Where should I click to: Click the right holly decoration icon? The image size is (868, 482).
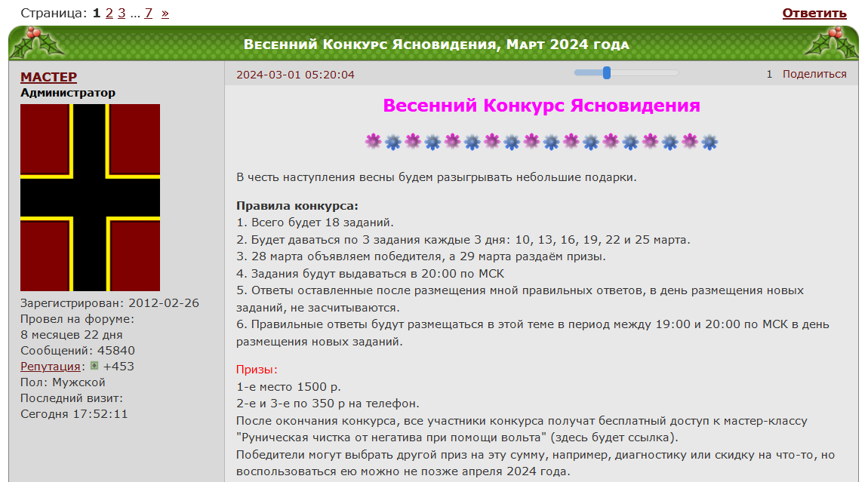(832, 43)
